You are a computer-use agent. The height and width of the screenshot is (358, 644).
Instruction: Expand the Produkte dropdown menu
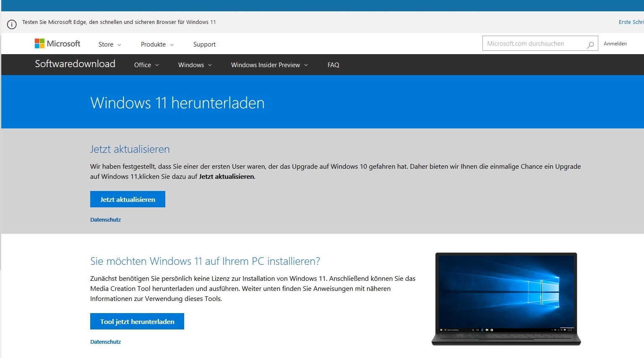point(157,44)
